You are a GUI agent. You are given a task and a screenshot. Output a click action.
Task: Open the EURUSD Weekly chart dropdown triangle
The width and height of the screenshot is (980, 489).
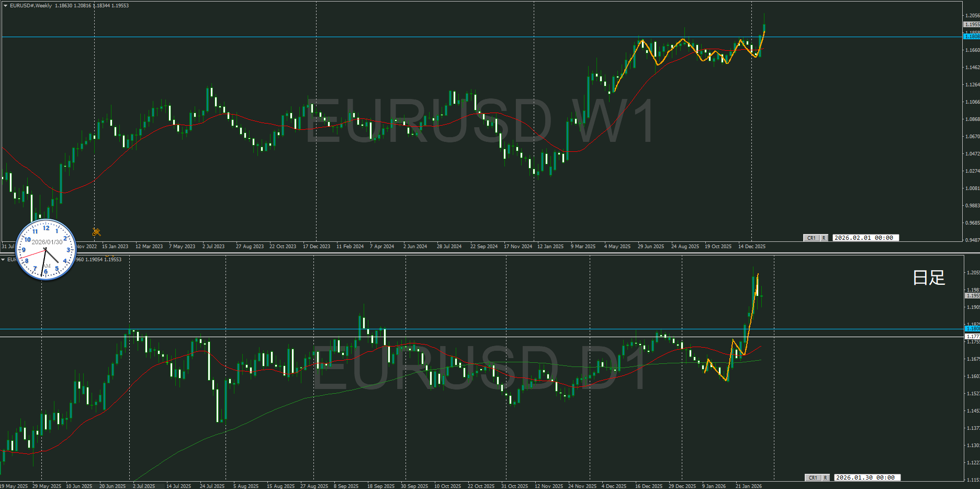pos(5,6)
